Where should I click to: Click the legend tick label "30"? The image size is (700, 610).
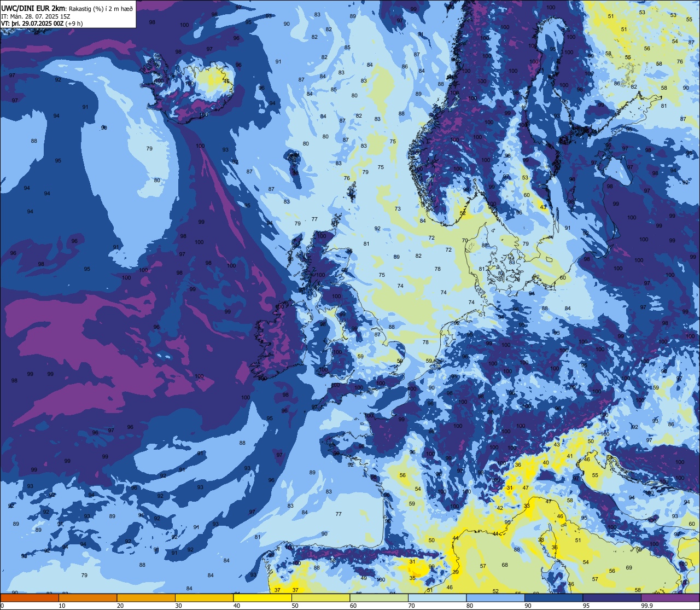click(x=178, y=606)
